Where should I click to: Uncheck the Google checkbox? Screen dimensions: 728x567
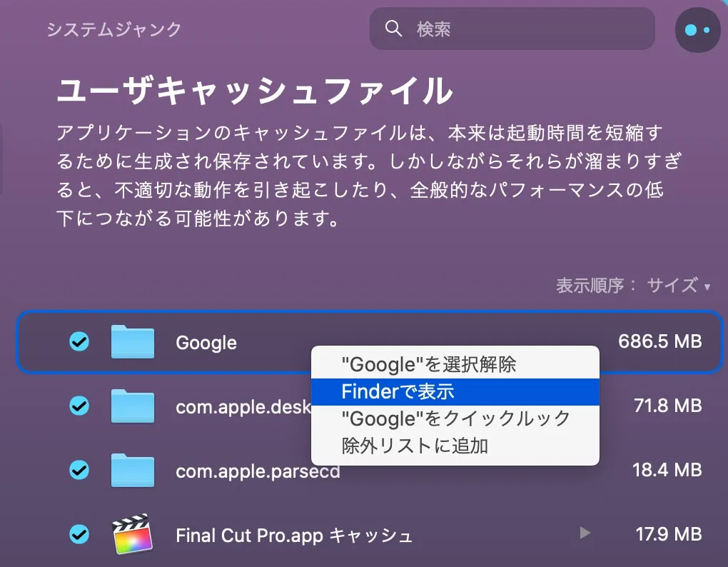tap(79, 342)
